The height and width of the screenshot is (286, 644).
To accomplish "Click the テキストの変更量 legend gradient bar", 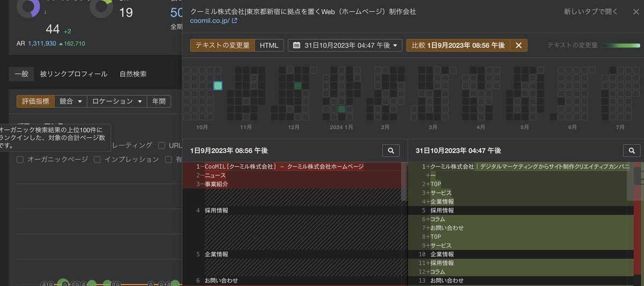I will pos(621,46).
